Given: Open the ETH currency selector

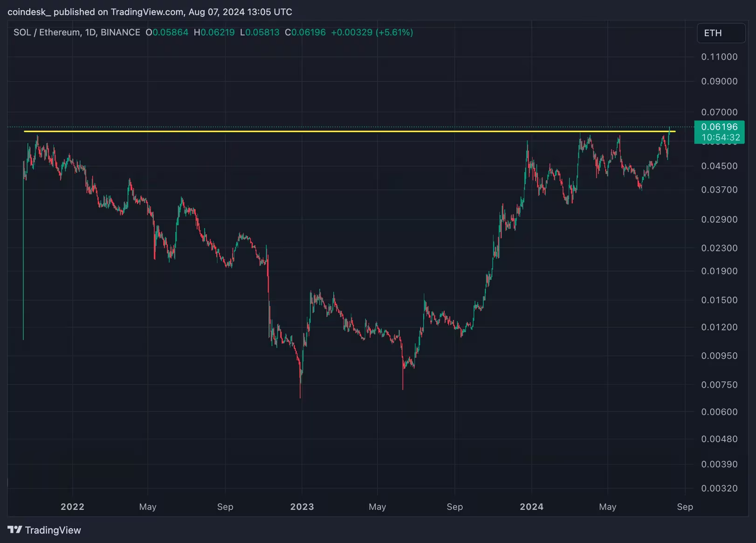Looking at the screenshot, I should (x=720, y=33).
